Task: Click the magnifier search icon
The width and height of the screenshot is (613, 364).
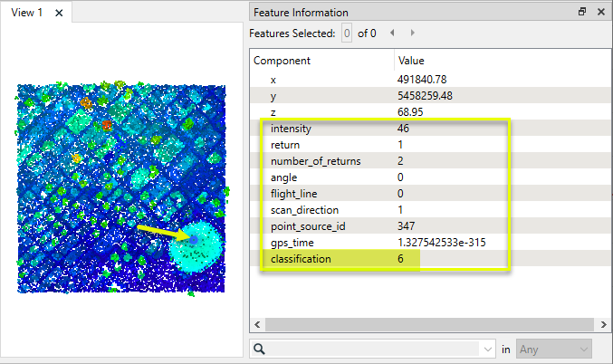Action: point(260,348)
